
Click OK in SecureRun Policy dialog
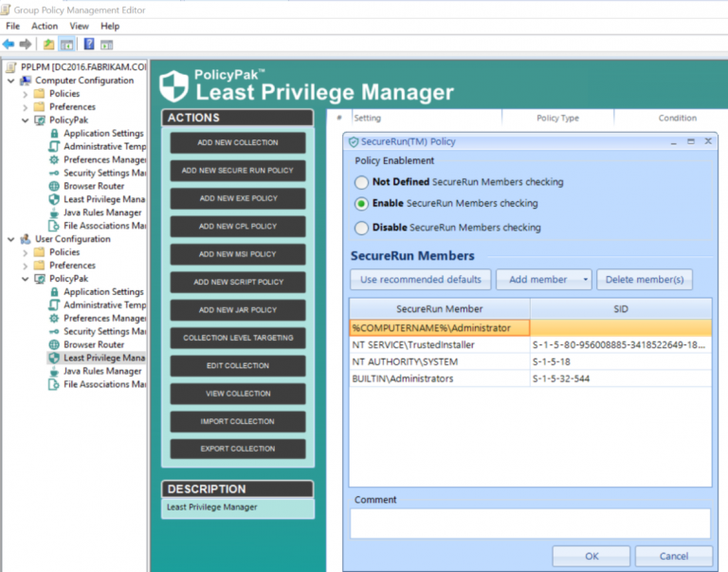591,556
